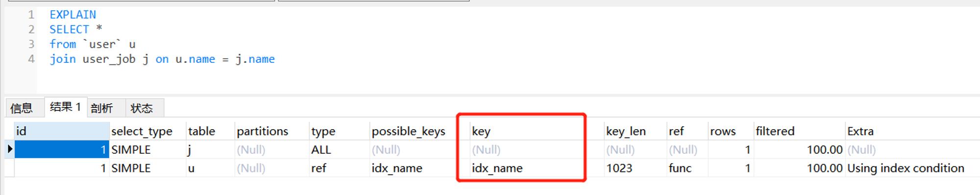
Task: Click the Extra column header
Action: [x=912, y=131]
